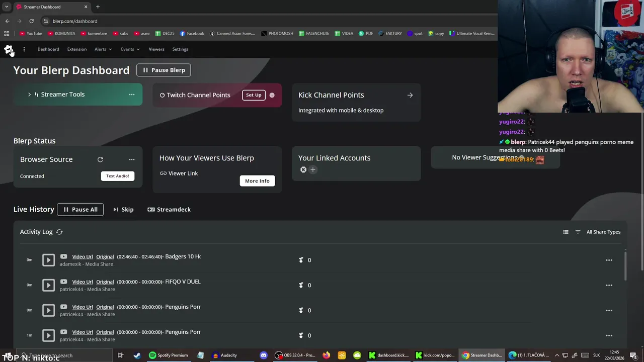Image resolution: width=644 pixels, height=362 pixels.
Task: Open YouTube bookmark
Action: (30, 34)
